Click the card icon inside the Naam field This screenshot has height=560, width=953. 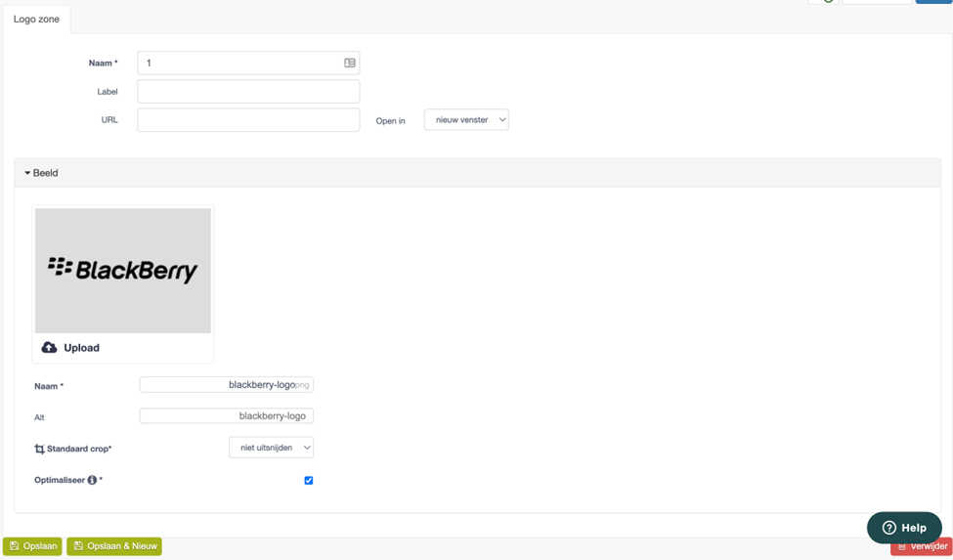click(x=350, y=63)
